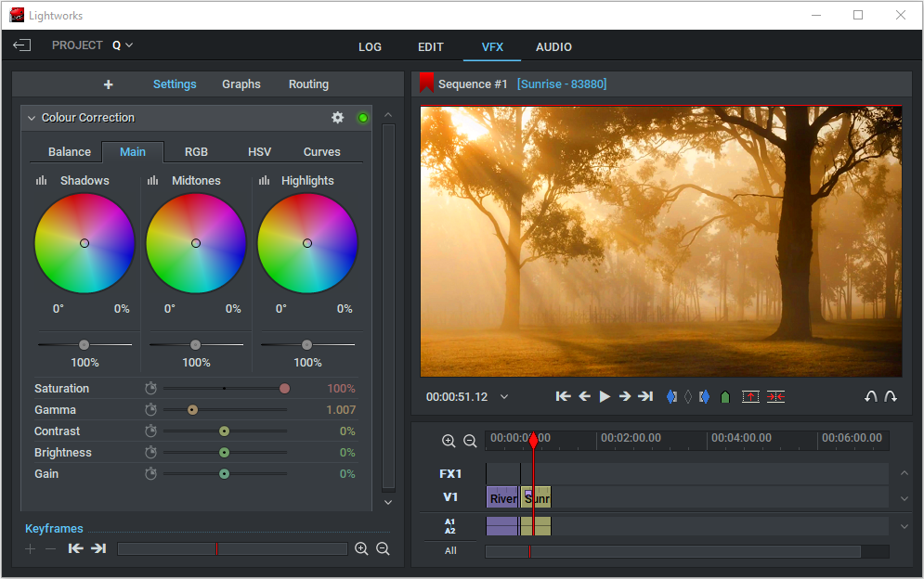Click the Midtones colour wheel center
The width and height of the screenshot is (924, 579).
click(x=196, y=243)
